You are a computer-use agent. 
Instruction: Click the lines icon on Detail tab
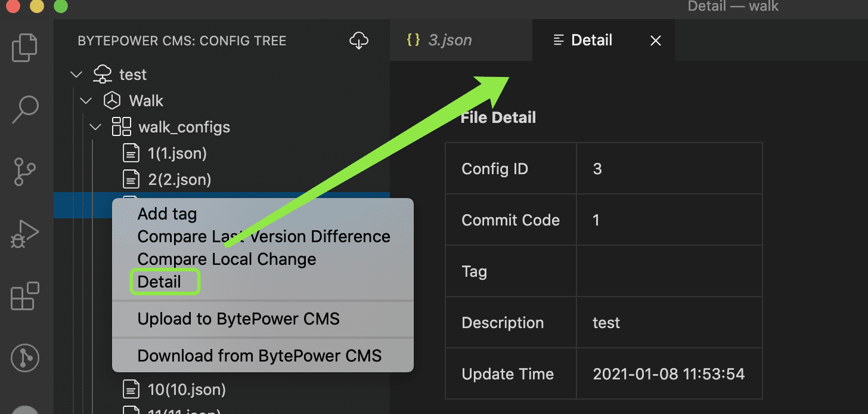point(559,40)
